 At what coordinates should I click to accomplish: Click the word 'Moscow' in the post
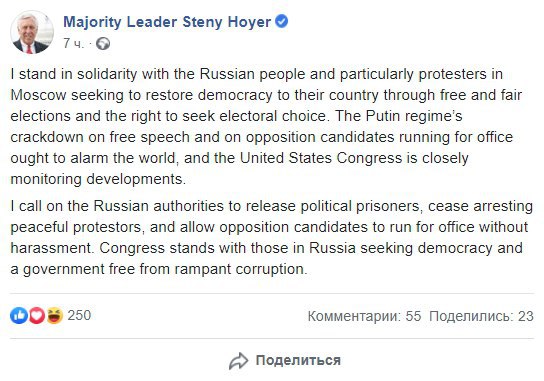click(x=38, y=95)
